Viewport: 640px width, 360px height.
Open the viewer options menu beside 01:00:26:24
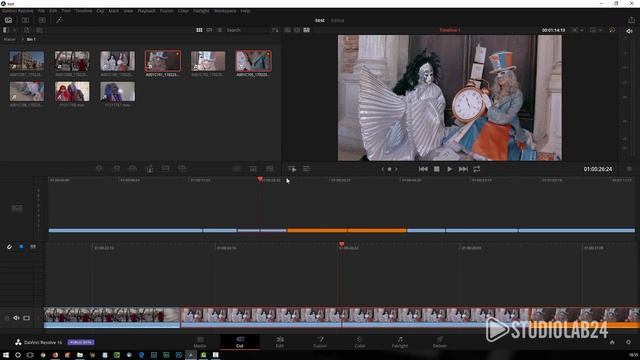[x=629, y=169]
